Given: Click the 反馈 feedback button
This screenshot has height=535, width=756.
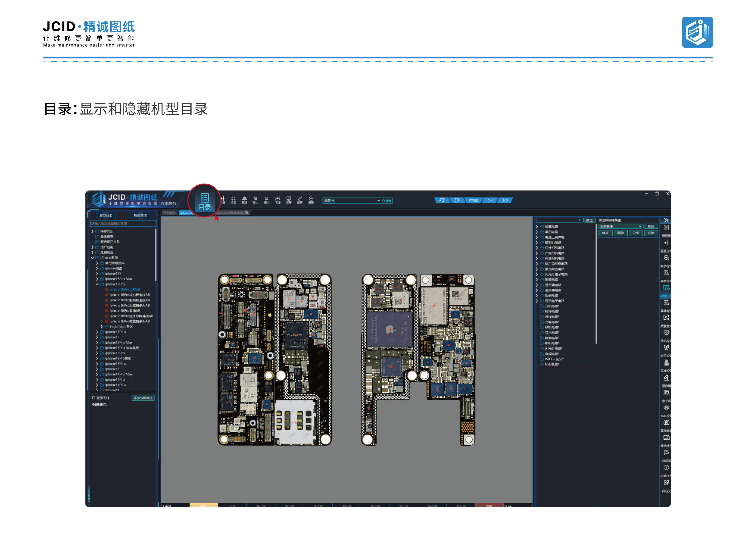Looking at the screenshot, I should tap(651, 233).
